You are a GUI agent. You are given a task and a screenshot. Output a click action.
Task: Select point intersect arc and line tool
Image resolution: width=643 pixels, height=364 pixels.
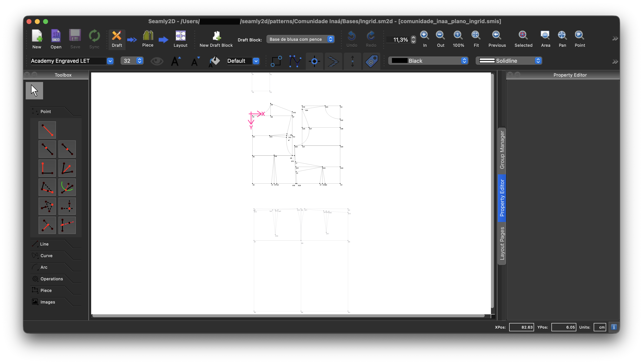coord(67,187)
